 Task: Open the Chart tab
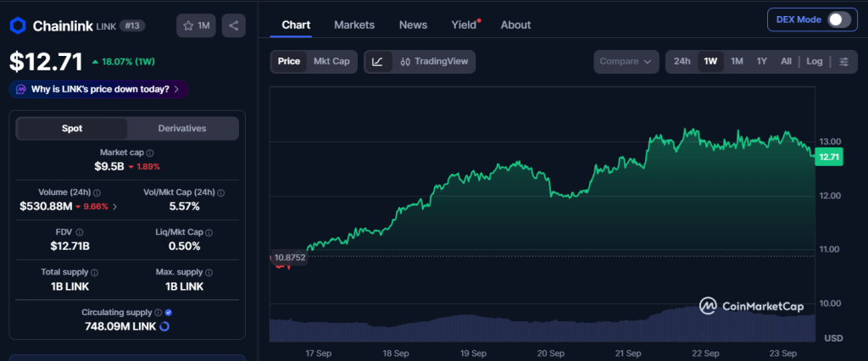(x=296, y=25)
